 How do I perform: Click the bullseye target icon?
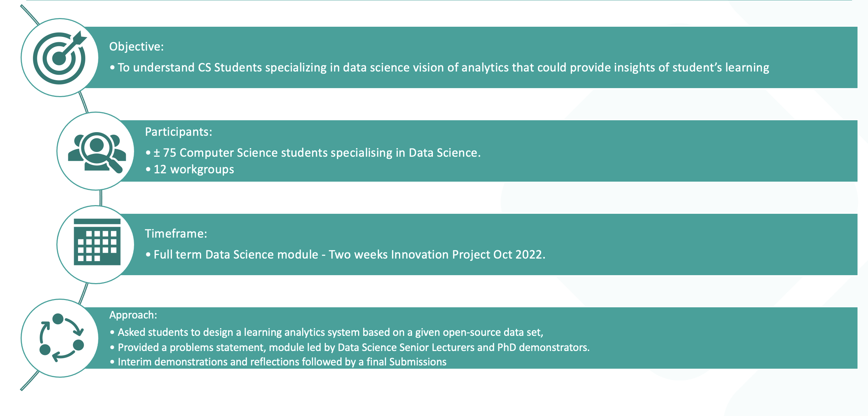60,58
